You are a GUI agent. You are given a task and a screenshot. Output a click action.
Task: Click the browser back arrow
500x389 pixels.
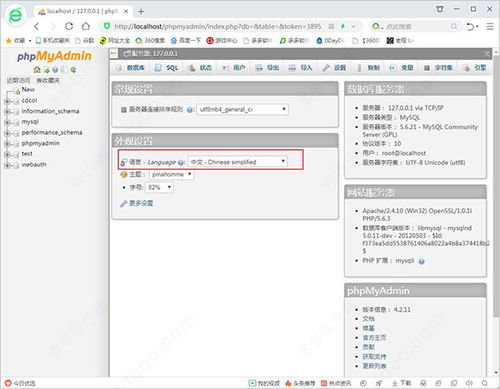click(x=37, y=26)
